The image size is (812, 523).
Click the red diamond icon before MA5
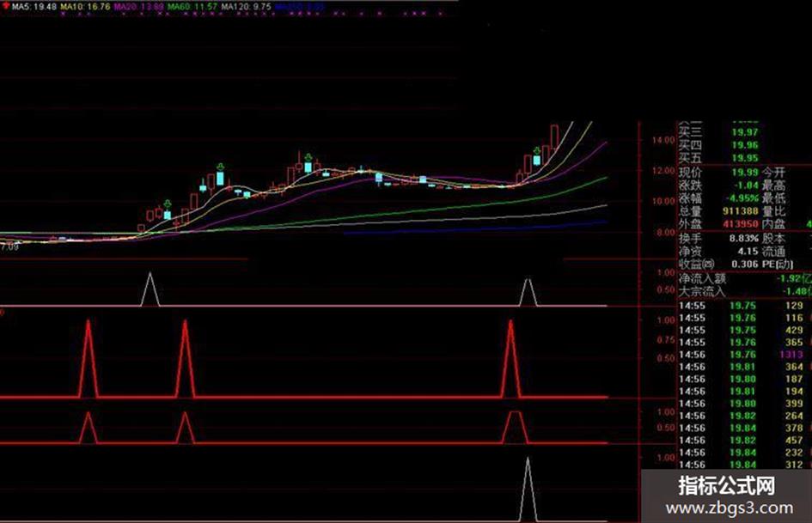(x=6, y=6)
